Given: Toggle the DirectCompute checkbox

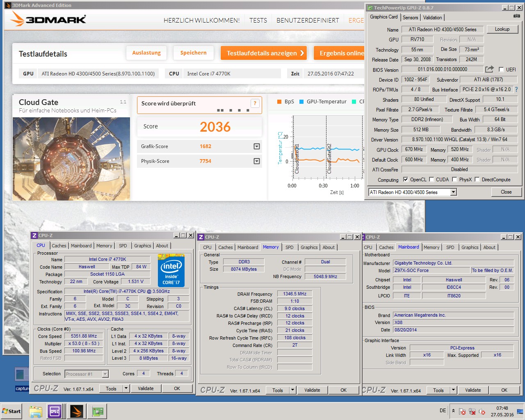Looking at the screenshot, I should [x=477, y=179].
